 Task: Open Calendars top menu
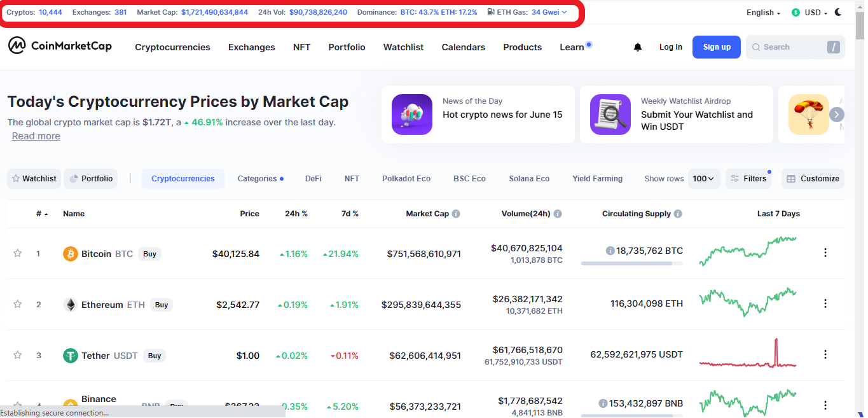pos(464,47)
